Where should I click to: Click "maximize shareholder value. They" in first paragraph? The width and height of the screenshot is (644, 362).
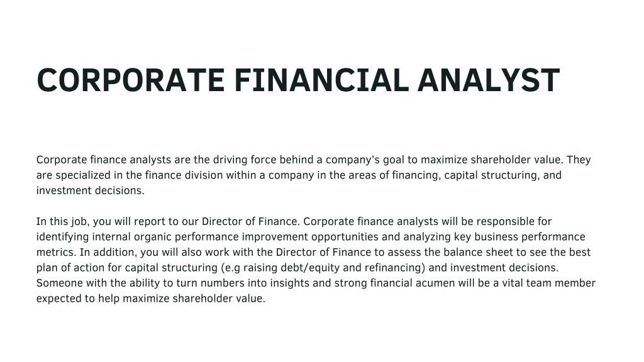[506, 160]
